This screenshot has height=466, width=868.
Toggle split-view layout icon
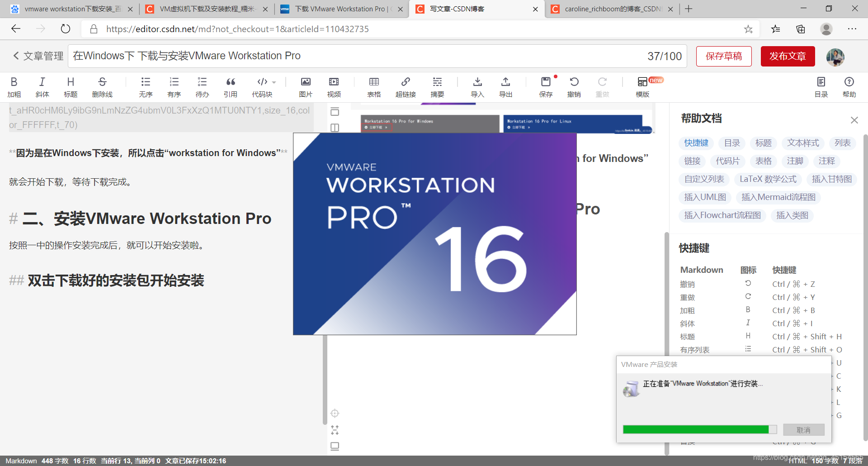pos(335,128)
